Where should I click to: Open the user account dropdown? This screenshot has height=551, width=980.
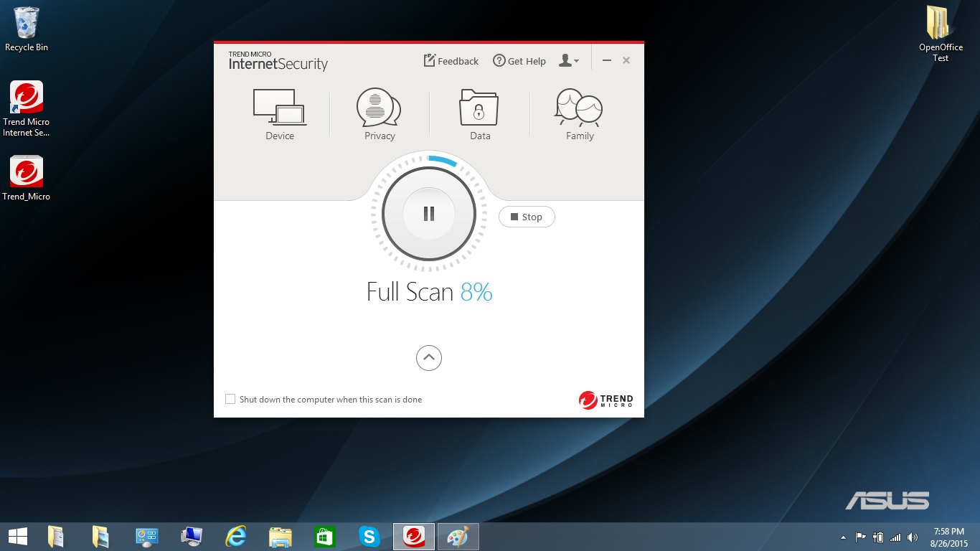click(x=569, y=61)
